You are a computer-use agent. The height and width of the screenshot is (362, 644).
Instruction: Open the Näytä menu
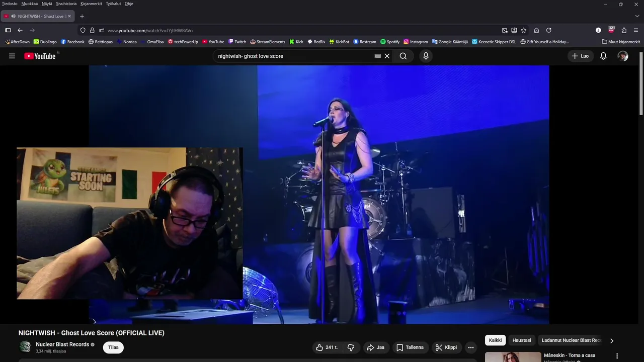click(47, 4)
